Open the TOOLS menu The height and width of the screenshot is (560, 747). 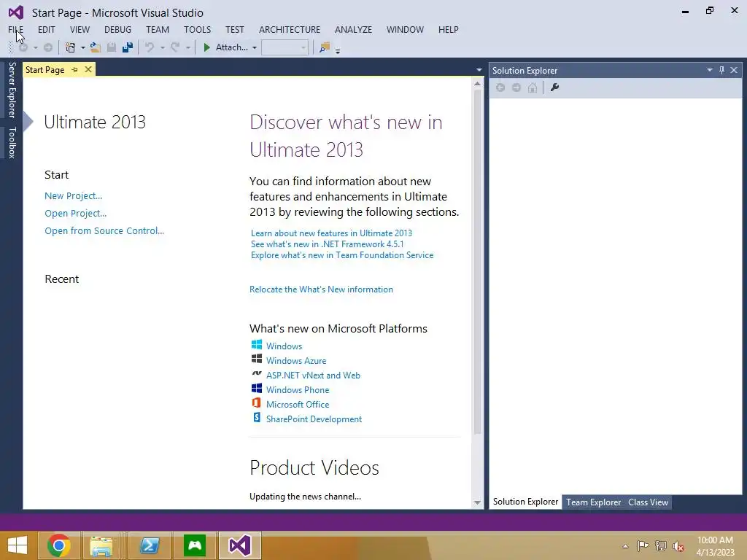(x=197, y=29)
